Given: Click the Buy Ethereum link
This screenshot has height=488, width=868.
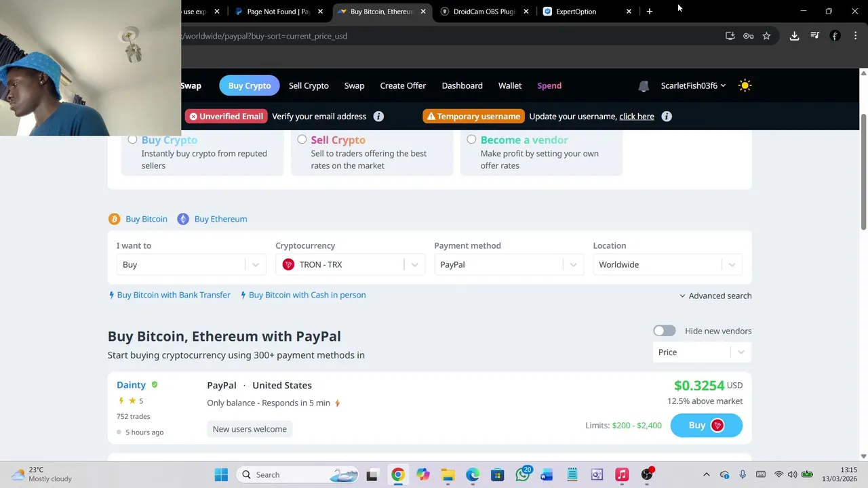Looking at the screenshot, I should point(220,219).
